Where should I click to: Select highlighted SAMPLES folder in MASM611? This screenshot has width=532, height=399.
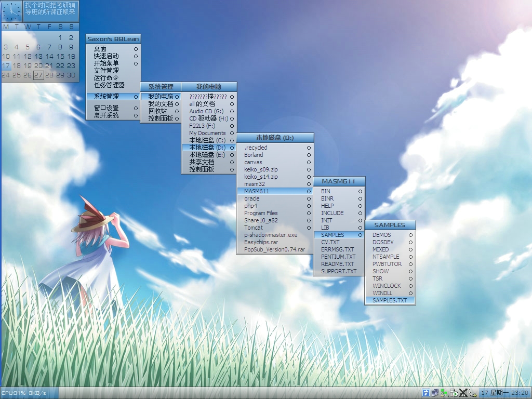pos(339,235)
